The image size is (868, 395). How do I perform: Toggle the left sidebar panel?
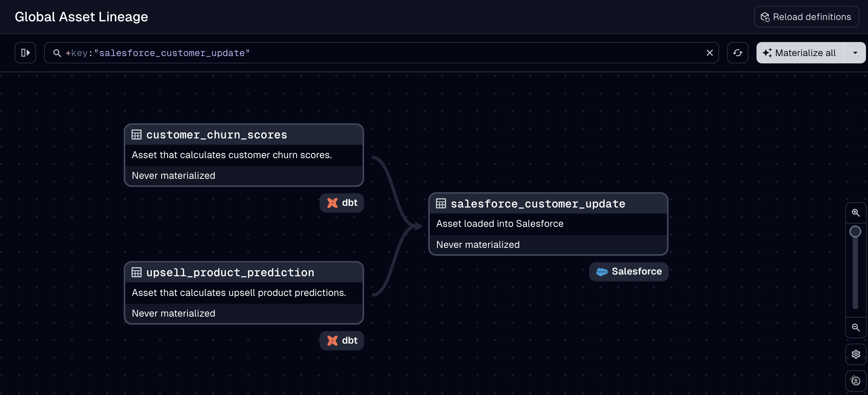point(25,53)
